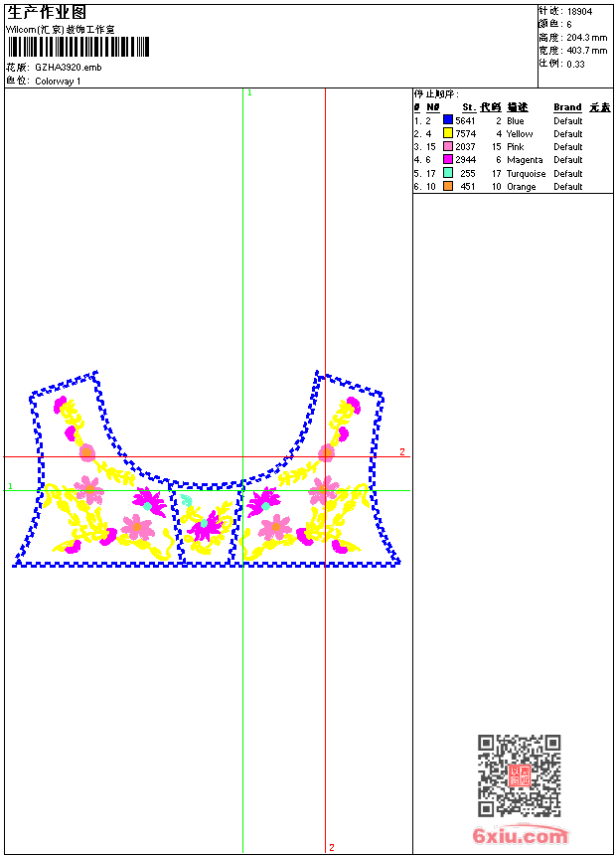Click stitch count '2944' in Magenta row
The height and width of the screenshot is (855, 616).
pyautogui.click(x=466, y=160)
